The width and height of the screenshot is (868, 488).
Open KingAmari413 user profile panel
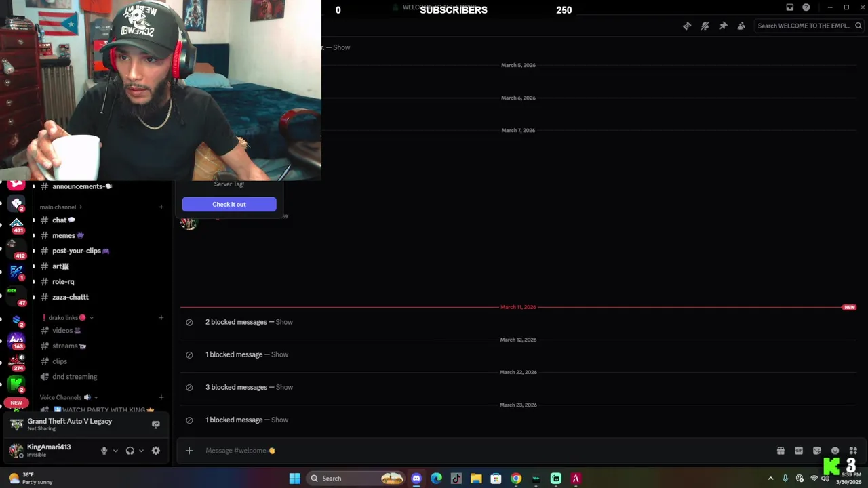[49, 451]
